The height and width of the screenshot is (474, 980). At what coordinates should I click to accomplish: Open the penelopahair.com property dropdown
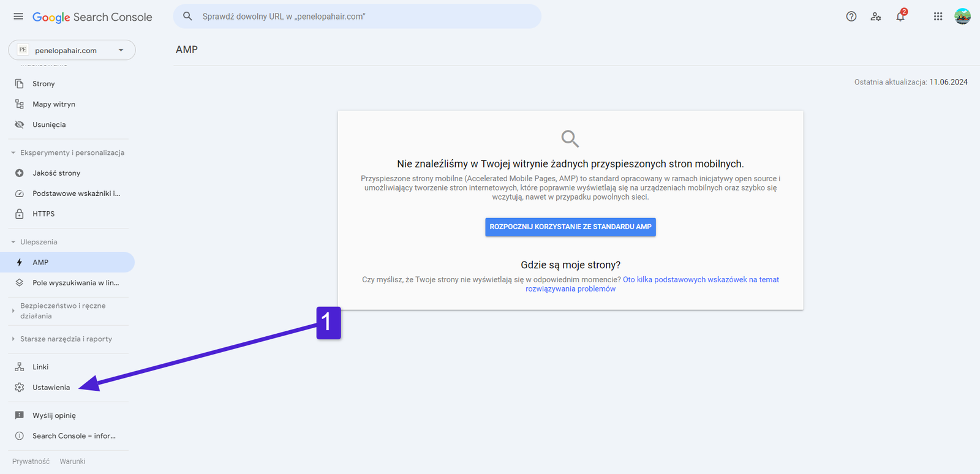pos(72,50)
